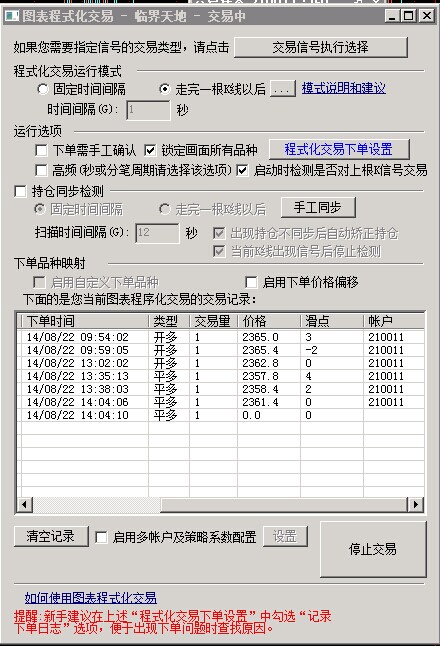Click the right scroll arrow of records table
The image size is (440, 646).
(x=415, y=504)
